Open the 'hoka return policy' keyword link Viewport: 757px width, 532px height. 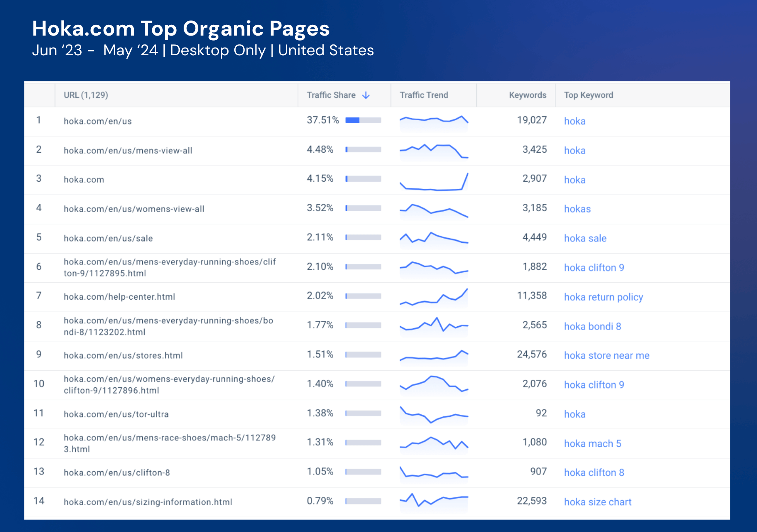point(603,297)
